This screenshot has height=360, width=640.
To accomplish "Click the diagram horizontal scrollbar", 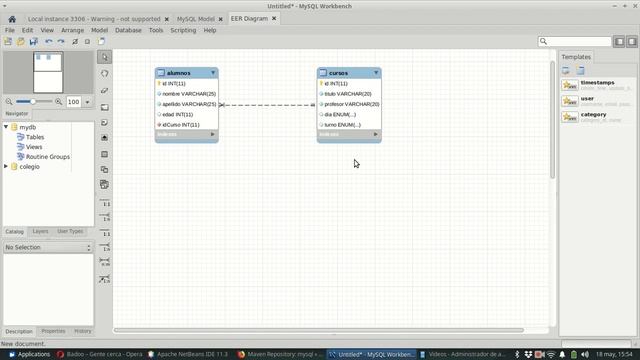I will [x=318, y=330].
